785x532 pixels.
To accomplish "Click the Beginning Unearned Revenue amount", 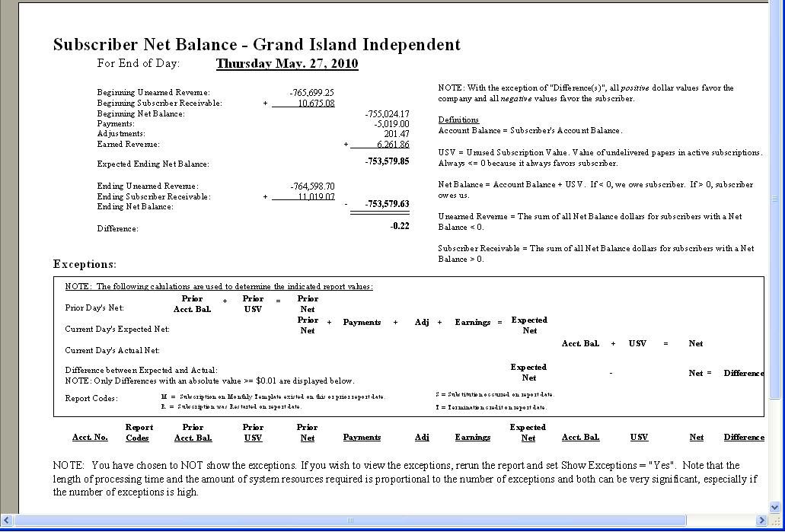I will pos(311,93).
